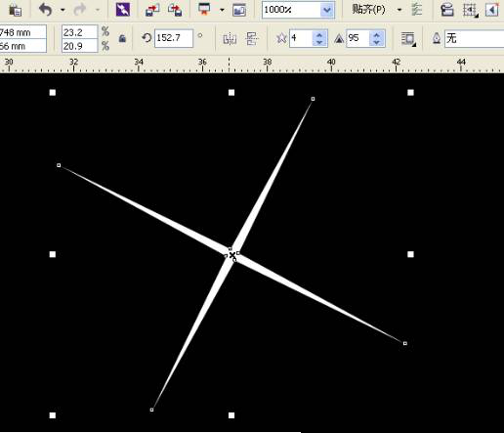Click the horizontal scale field showing 23.2
This screenshot has width=504, height=433.
79,32
